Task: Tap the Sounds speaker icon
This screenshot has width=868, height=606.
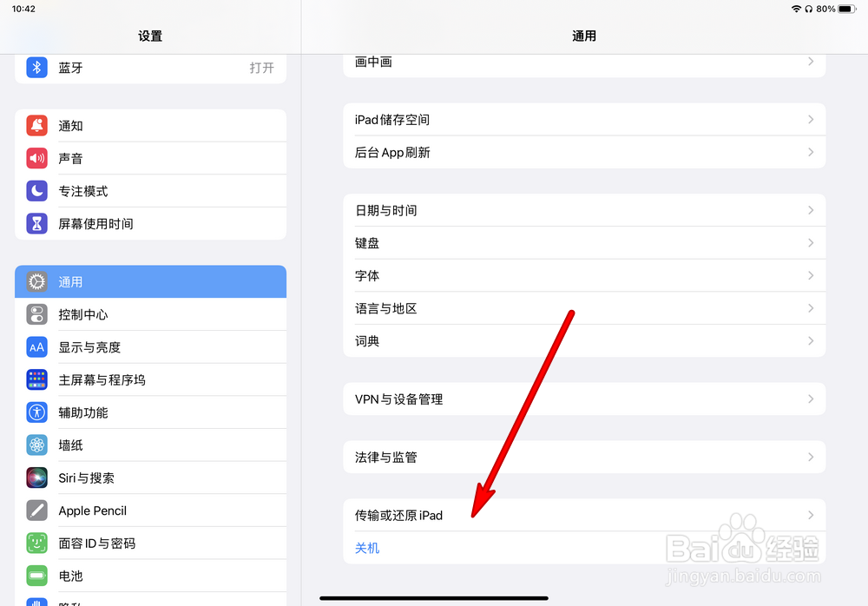Action: (36, 158)
